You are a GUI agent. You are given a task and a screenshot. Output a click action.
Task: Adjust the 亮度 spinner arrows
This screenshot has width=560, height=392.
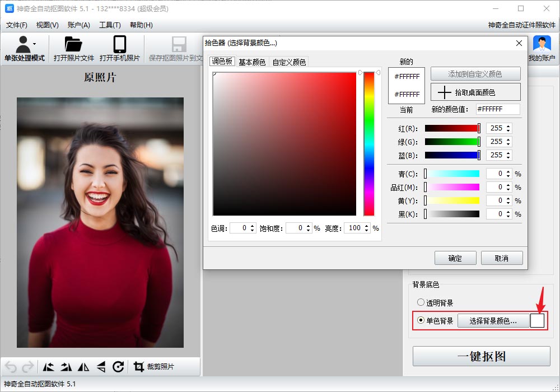[367, 228]
